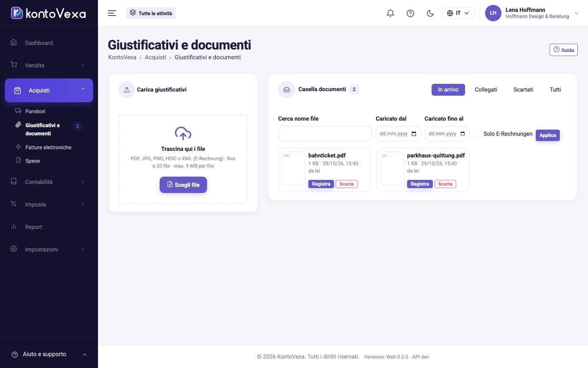Focus the Cerca nome file field
The width and height of the screenshot is (588, 368).
pos(325,134)
